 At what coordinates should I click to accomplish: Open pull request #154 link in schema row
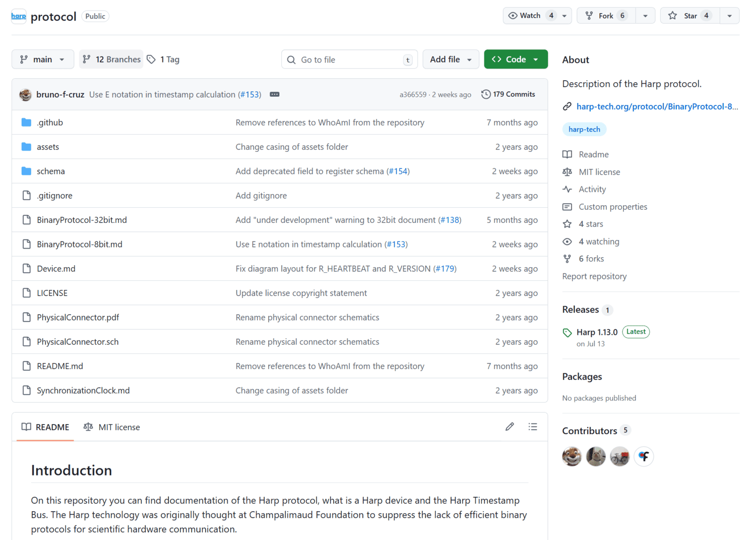point(398,171)
